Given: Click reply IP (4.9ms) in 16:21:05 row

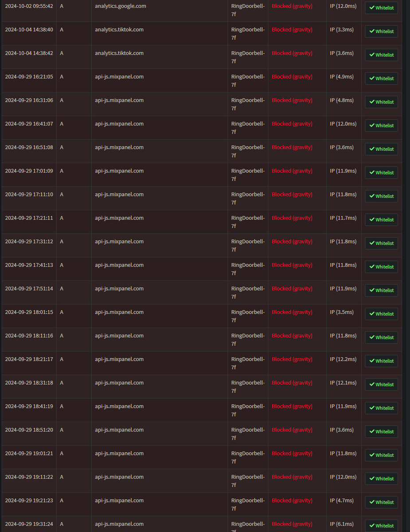Looking at the screenshot, I should click(342, 77).
